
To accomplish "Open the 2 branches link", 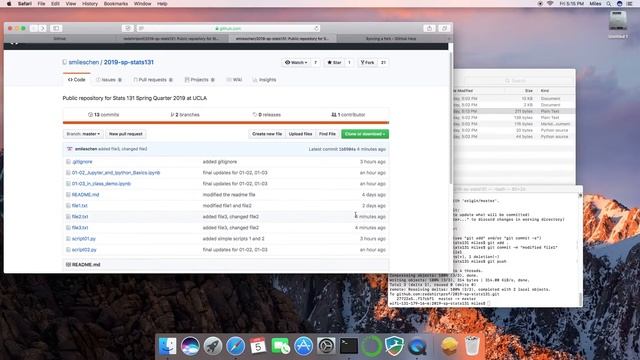I will click(x=185, y=115).
